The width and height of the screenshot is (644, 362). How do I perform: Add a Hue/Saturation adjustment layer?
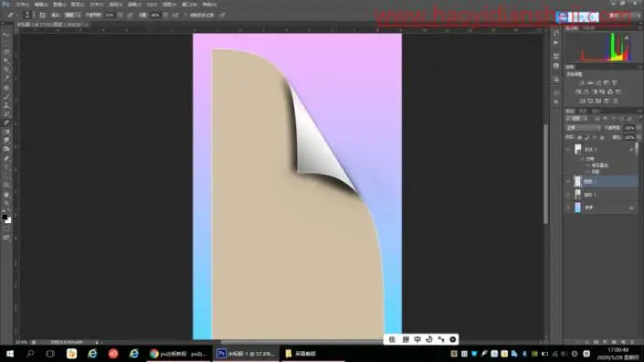click(x=578, y=91)
